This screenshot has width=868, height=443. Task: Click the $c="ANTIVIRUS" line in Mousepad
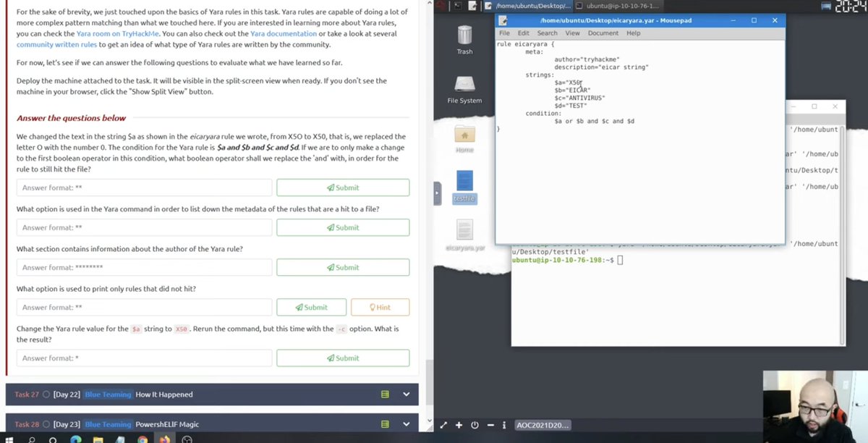click(579, 98)
